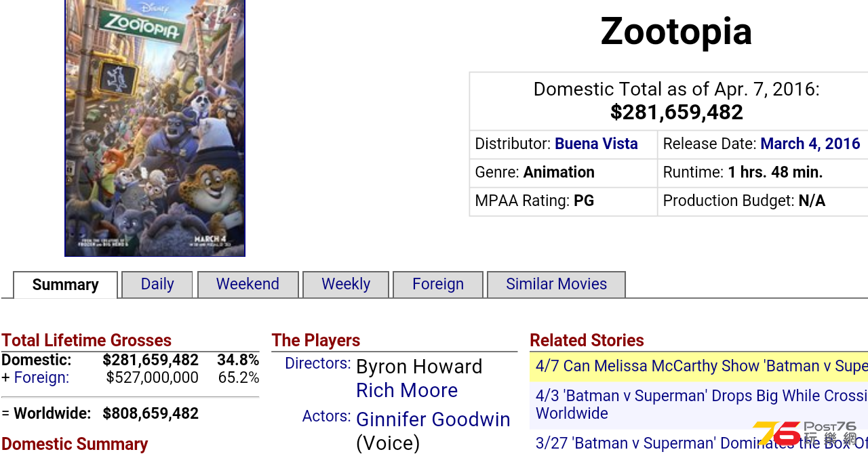Open director Rich Moore's page
The width and height of the screenshot is (868, 454).
pos(407,390)
